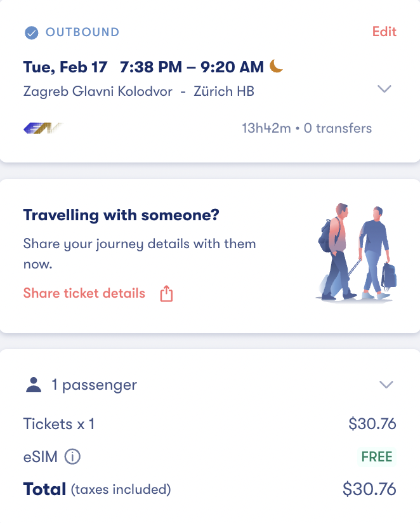Click the moon night-train icon

(275, 65)
